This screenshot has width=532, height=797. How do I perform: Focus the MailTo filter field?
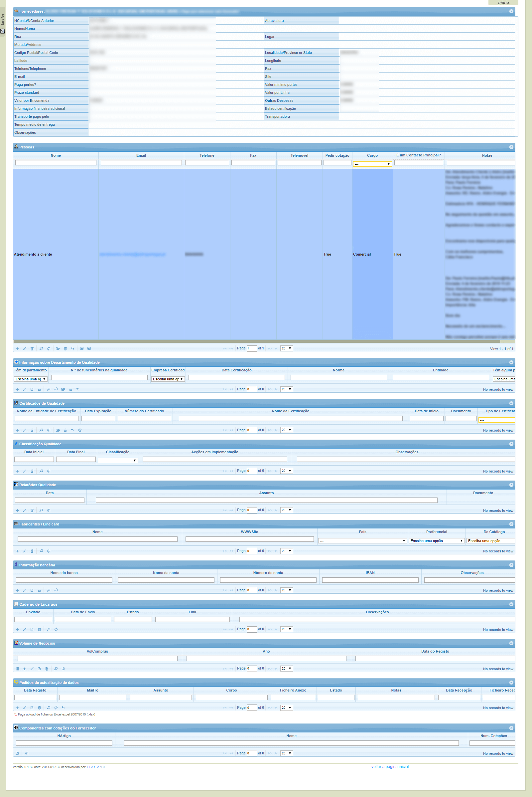tap(93, 697)
